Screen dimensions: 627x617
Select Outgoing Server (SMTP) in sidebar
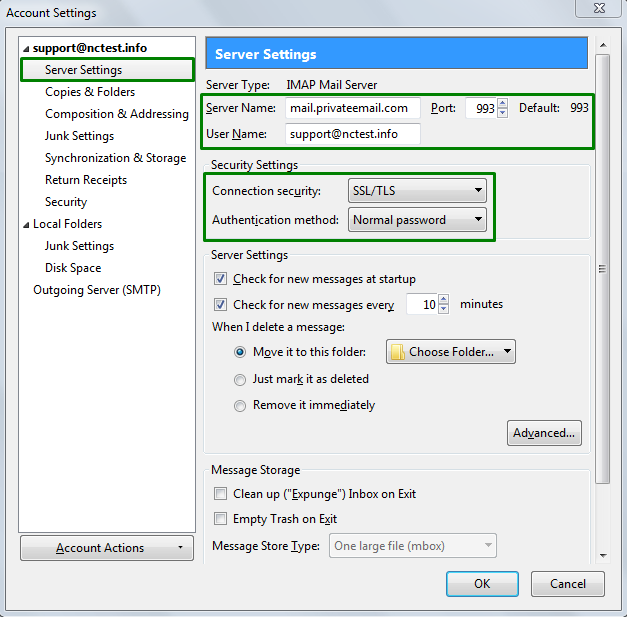pos(97,290)
